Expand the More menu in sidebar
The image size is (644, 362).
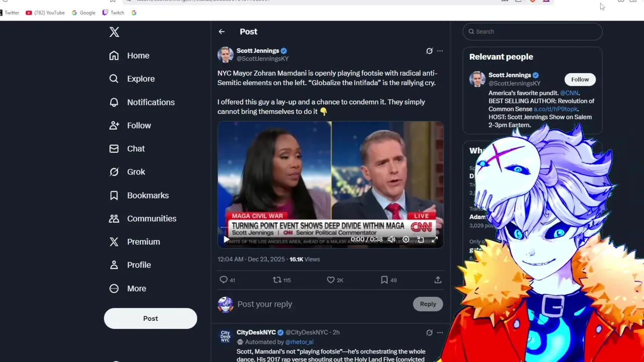coord(127,288)
